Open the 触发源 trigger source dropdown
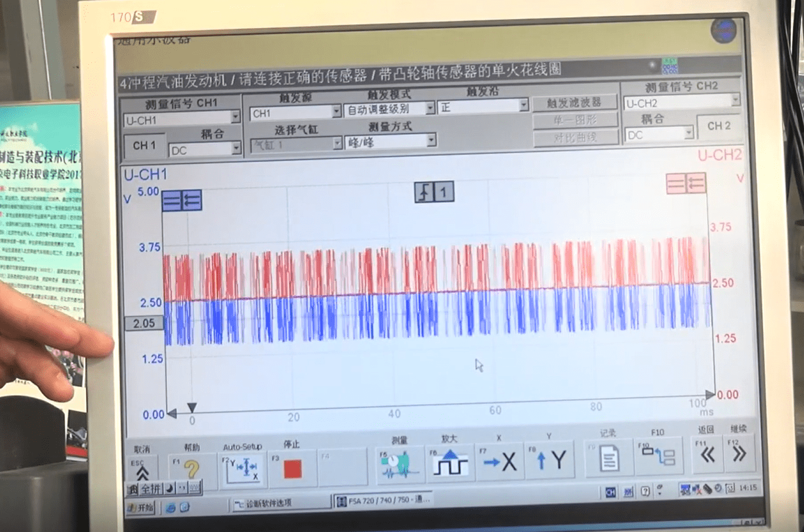Image resolution: width=804 pixels, height=532 pixels. [x=337, y=111]
